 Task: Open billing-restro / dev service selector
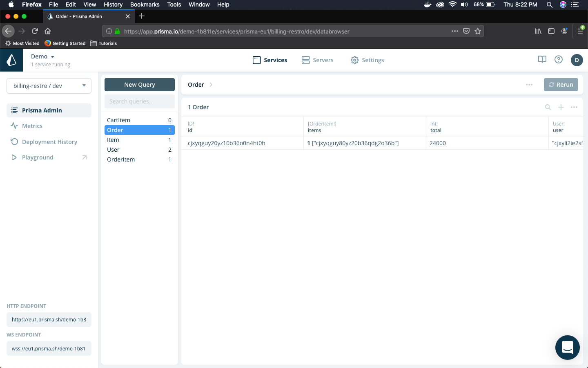[x=49, y=86]
